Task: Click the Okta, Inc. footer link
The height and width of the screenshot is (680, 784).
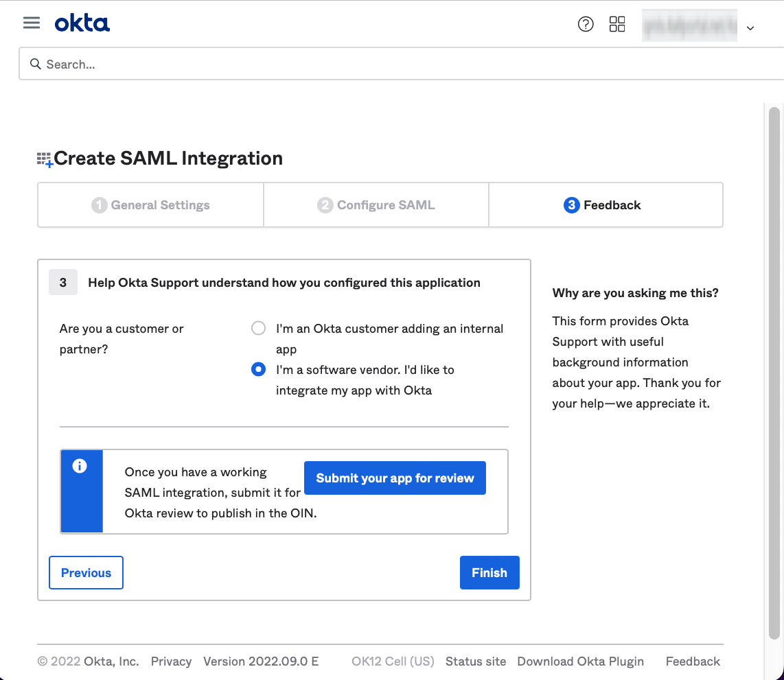Action: [111, 661]
